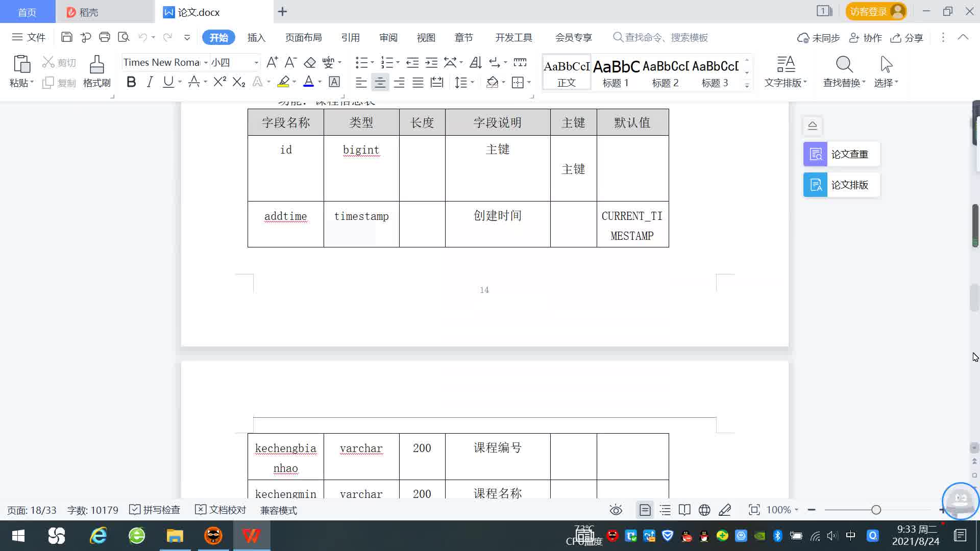Click the print icon in quick toolbar

click(105, 37)
